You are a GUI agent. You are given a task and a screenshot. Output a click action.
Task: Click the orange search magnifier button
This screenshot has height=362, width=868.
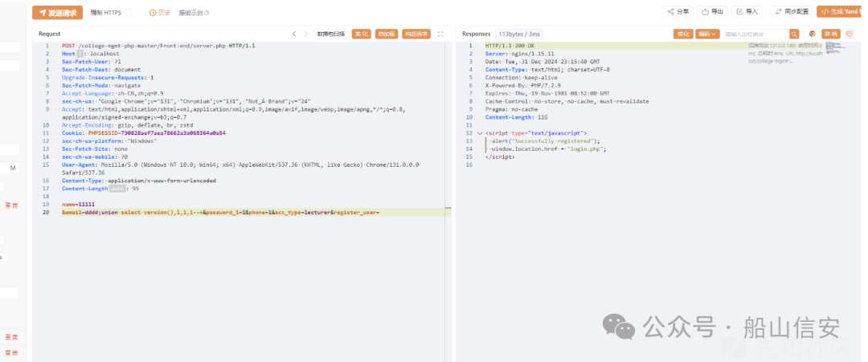tap(794, 34)
